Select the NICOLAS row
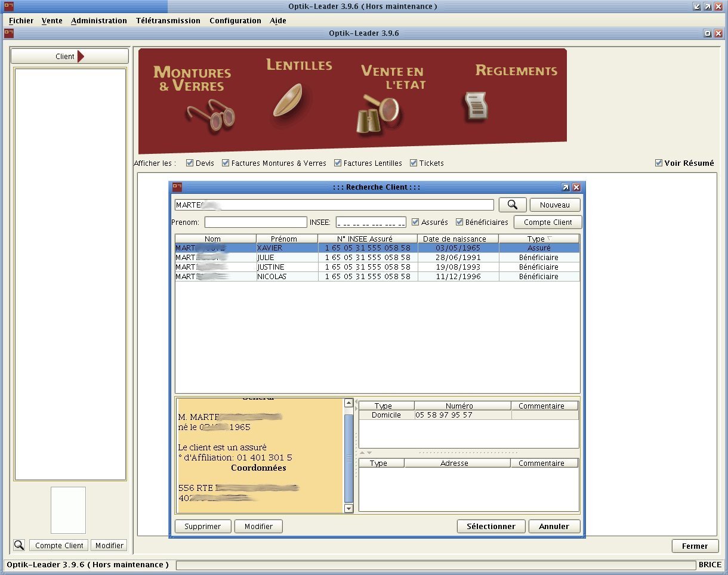This screenshot has width=728, height=575. click(x=377, y=276)
